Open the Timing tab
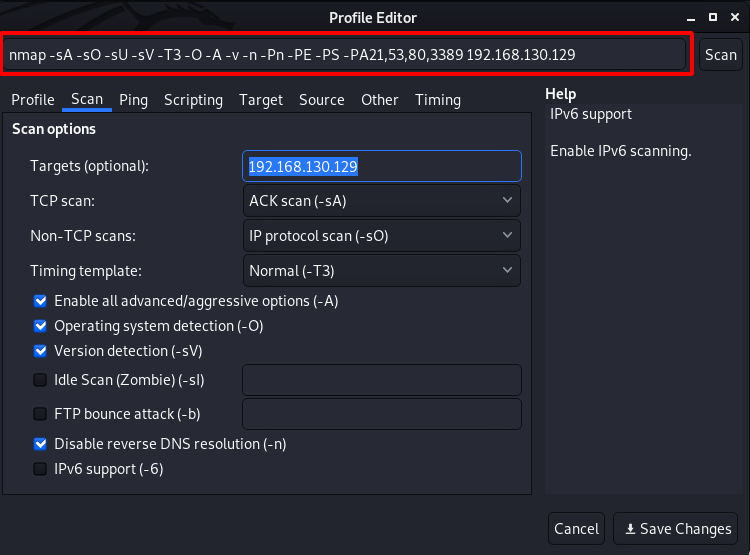Image resolution: width=750 pixels, height=555 pixels. pyautogui.click(x=438, y=100)
